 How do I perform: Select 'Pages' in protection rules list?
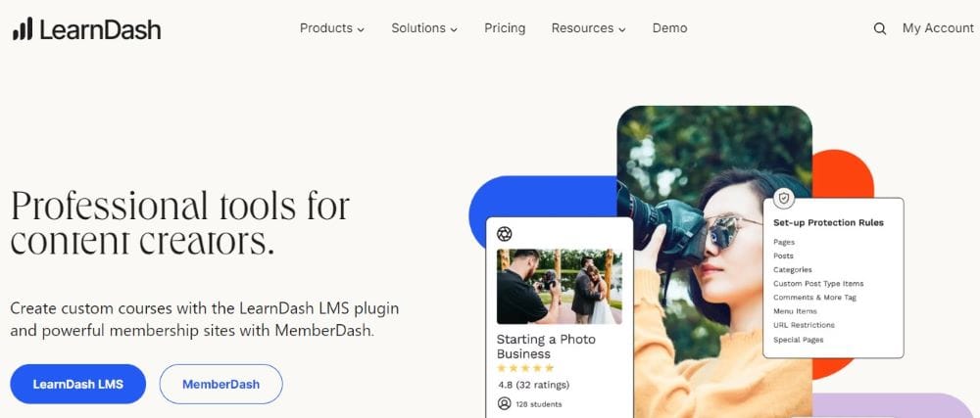pyautogui.click(x=784, y=242)
